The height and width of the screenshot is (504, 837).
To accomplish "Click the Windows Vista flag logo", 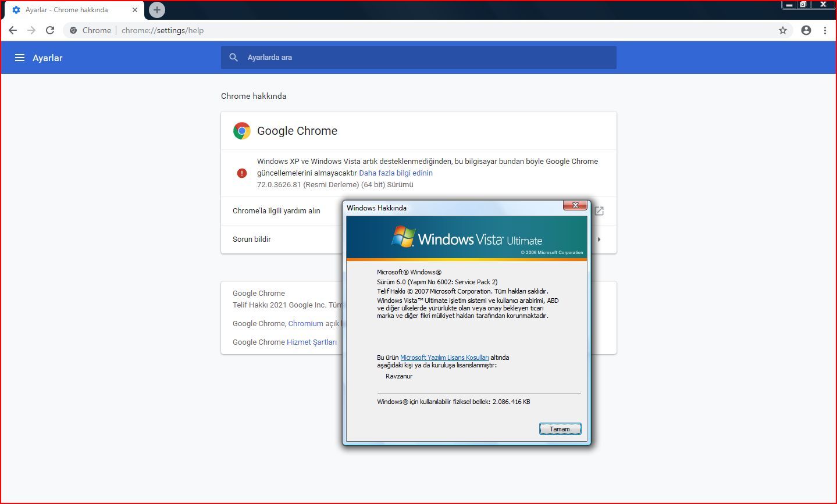I will [x=403, y=237].
